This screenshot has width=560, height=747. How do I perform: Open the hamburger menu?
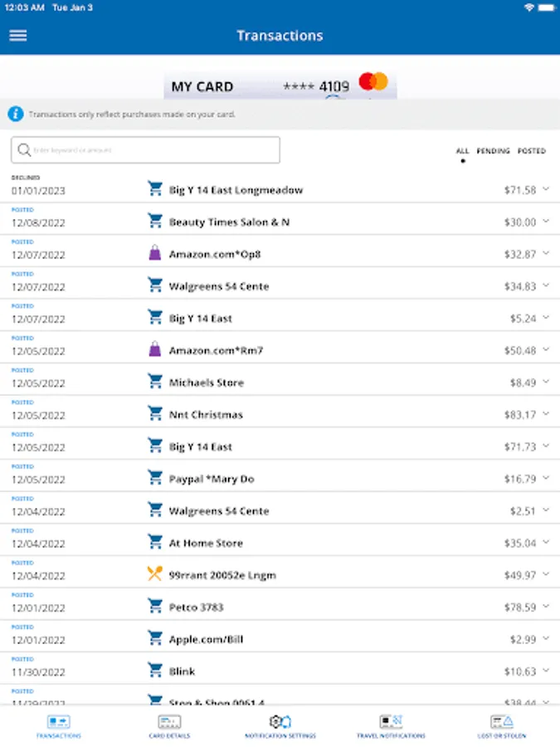point(18,36)
